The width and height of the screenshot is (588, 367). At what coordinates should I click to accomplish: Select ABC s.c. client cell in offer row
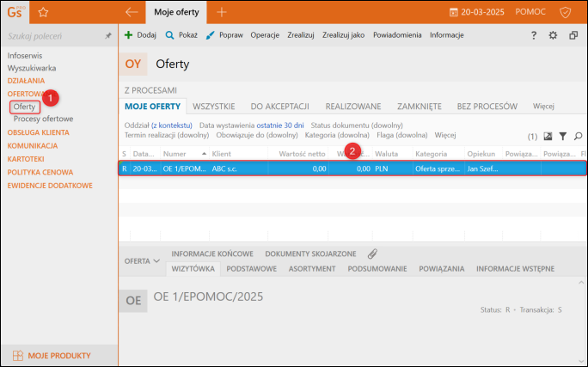238,168
